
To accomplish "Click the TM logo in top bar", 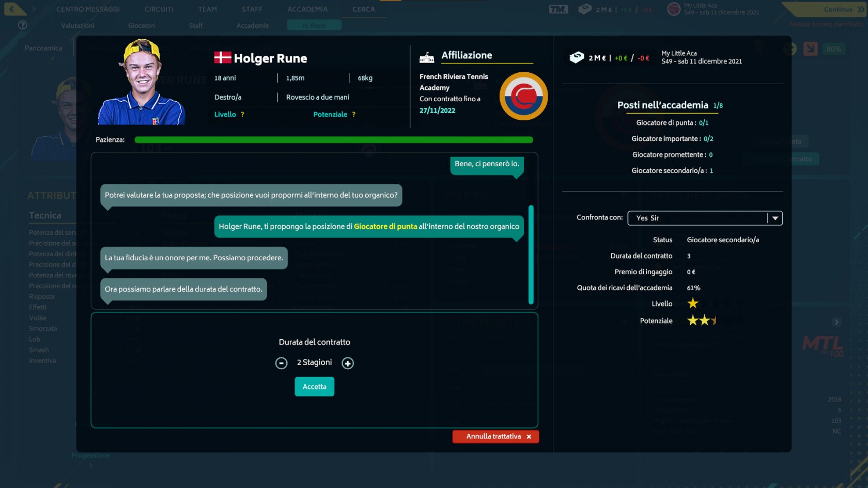I will 558,9.
